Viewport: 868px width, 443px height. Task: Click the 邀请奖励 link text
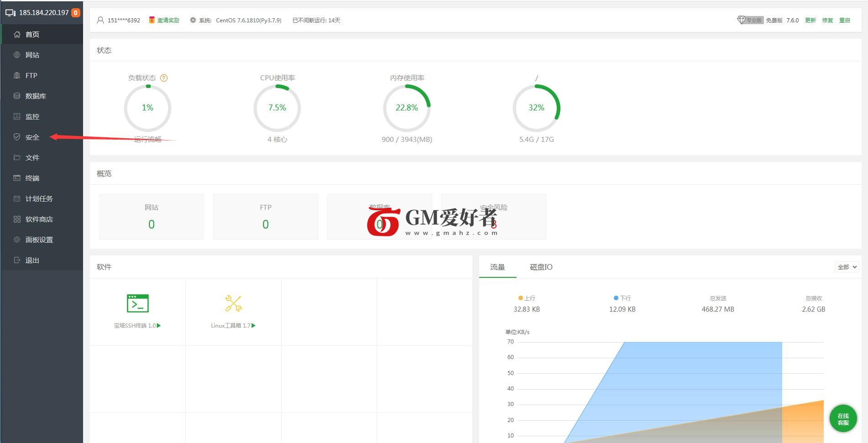pyautogui.click(x=168, y=20)
